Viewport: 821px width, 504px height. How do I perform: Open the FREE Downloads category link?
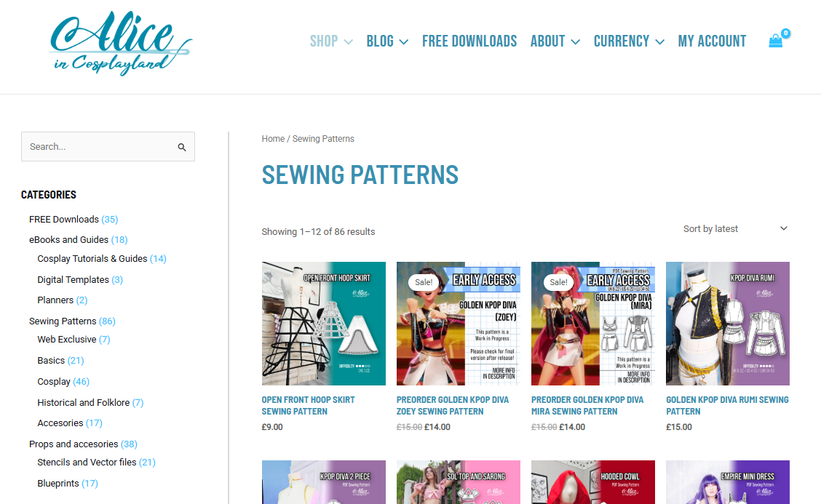[64, 220]
